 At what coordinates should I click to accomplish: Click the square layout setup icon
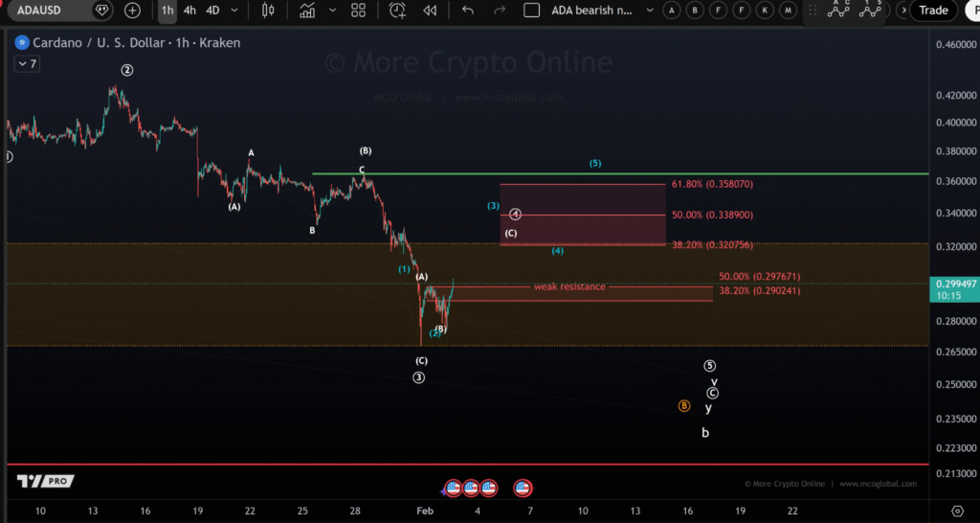click(532, 10)
